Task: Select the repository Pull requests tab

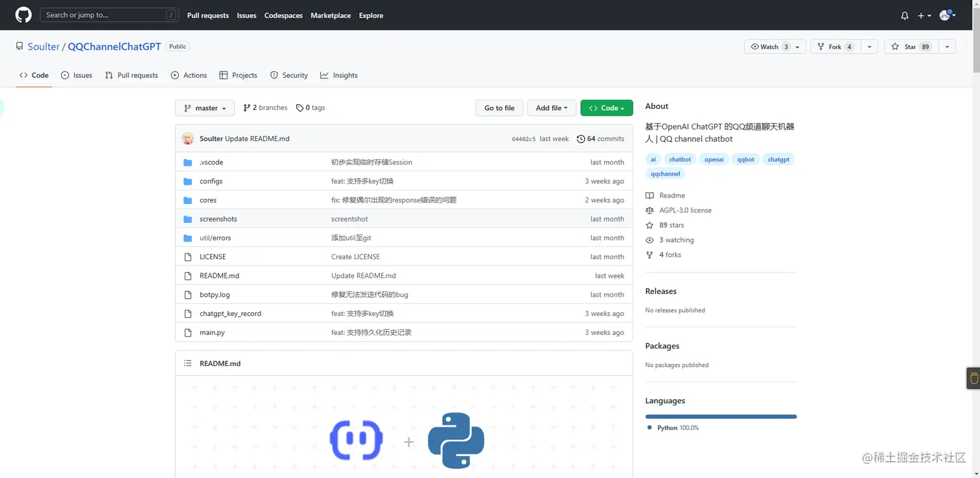Action: coord(132,75)
